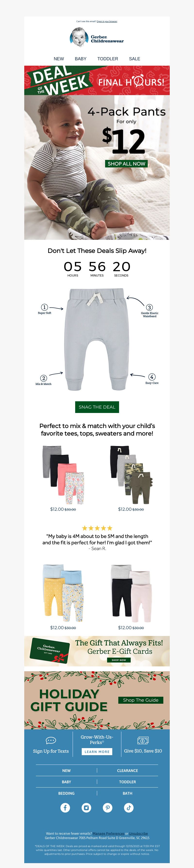
Task: Go to CLEARANCE in the footer links
Action: pos(127,771)
